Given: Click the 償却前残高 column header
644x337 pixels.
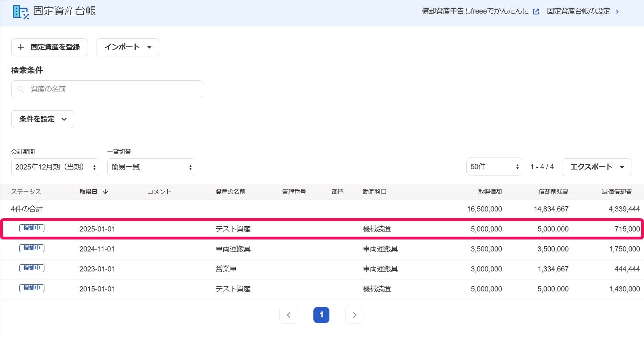Looking at the screenshot, I should point(554,192).
